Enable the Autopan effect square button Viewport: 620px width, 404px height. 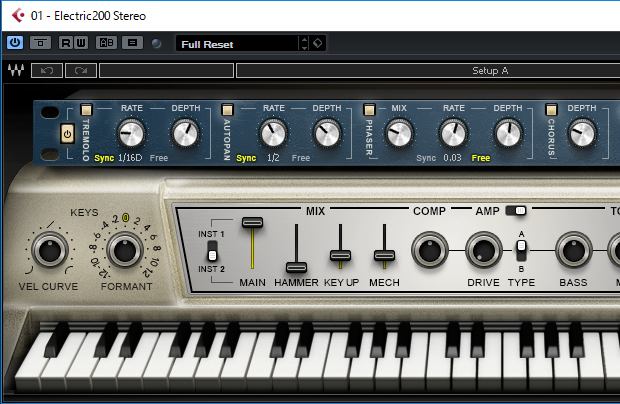tap(227, 109)
